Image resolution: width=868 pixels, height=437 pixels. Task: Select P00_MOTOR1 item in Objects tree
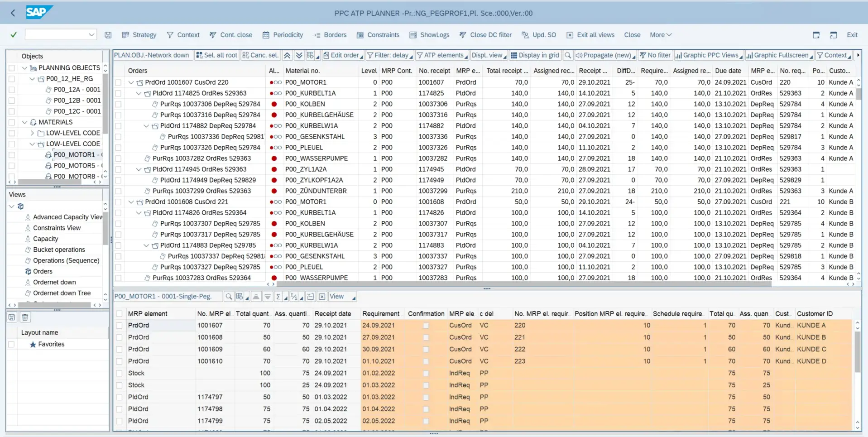point(74,155)
